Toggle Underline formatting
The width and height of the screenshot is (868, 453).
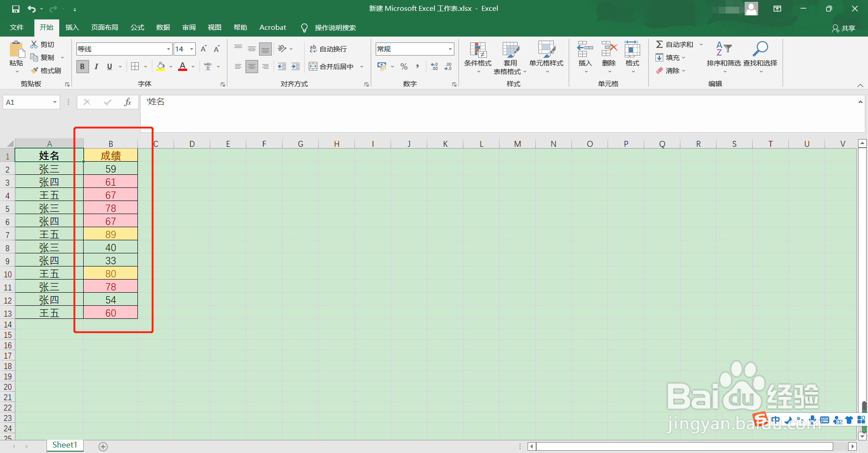pos(109,66)
